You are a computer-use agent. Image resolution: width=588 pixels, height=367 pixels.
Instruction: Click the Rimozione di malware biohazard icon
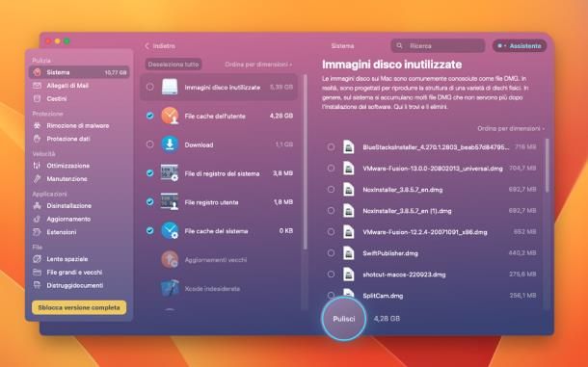pos(37,125)
